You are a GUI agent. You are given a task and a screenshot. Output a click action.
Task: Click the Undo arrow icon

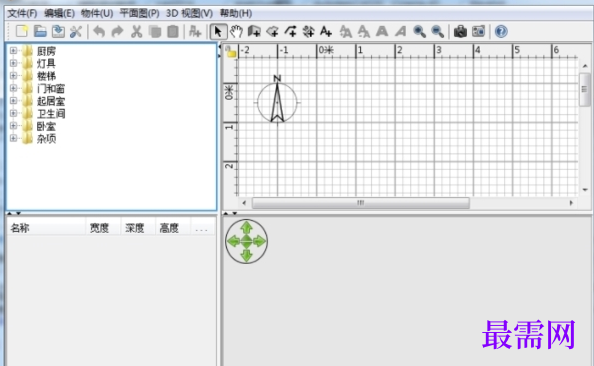click(x=99, y=31)
